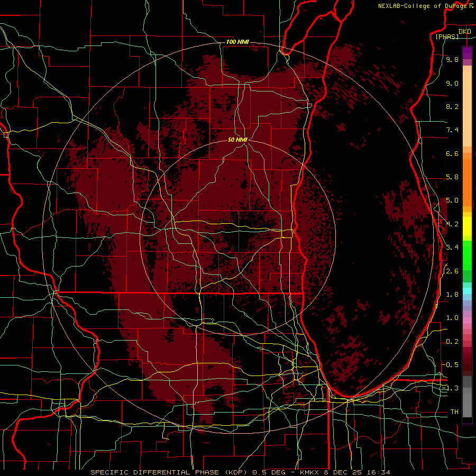Click the 2.6 legend value
Viewport: 476px width, 476px height.
coord(452,271)
